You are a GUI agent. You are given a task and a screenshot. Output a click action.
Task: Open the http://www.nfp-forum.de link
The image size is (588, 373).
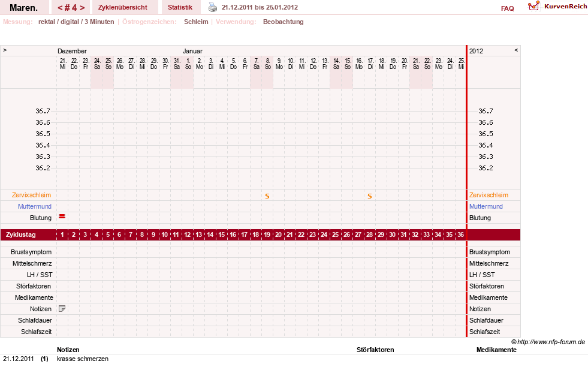click(x=551, y=342)
